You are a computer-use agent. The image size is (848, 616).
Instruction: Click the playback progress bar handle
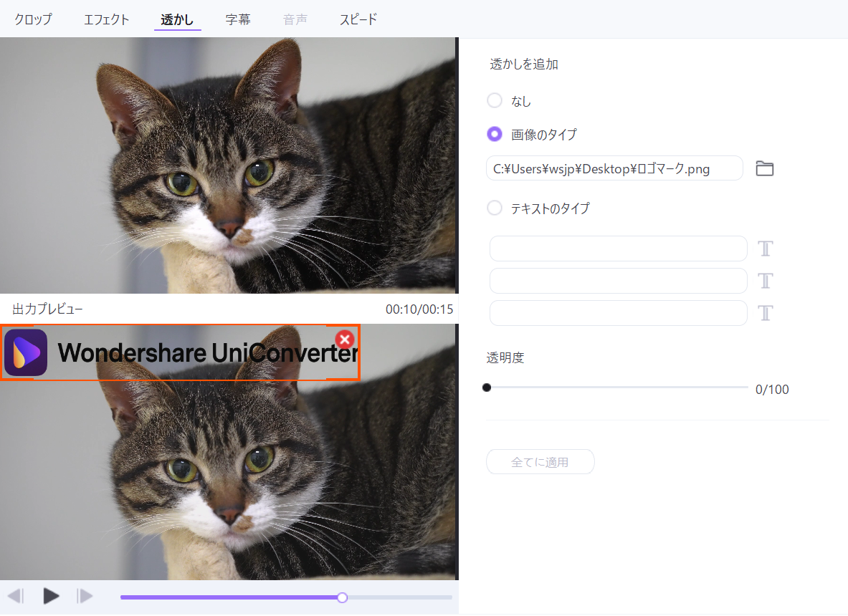pyautogui.click(x=342, y=597)
